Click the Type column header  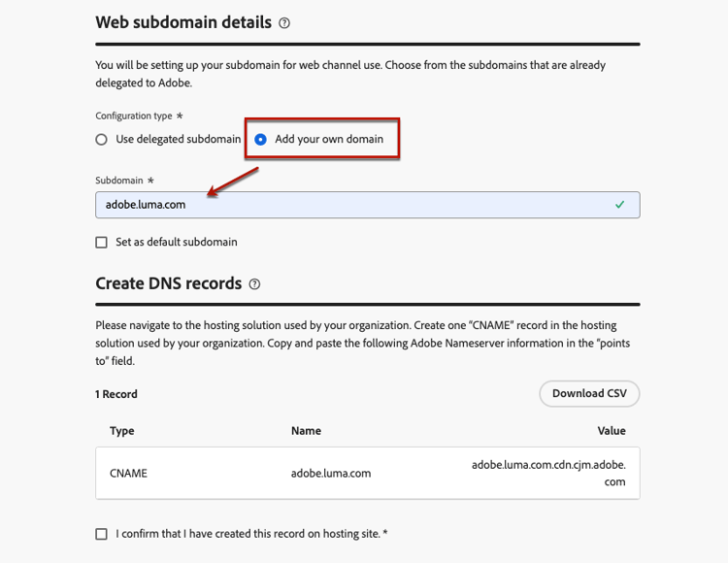122,431
